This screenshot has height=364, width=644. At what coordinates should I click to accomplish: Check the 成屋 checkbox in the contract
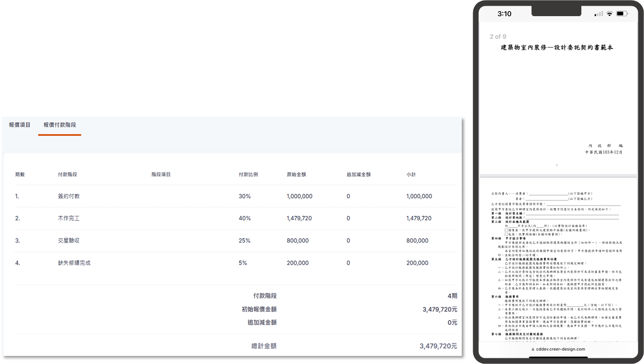(x=506, y=234)
